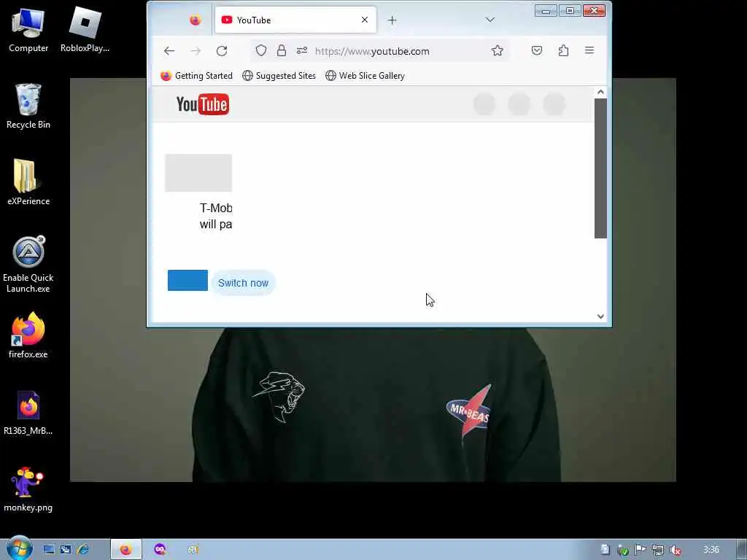Close the YouTube tab
The height and width of the screenshot is (560, 747).
pyautogui.click(x=365, y=20)
